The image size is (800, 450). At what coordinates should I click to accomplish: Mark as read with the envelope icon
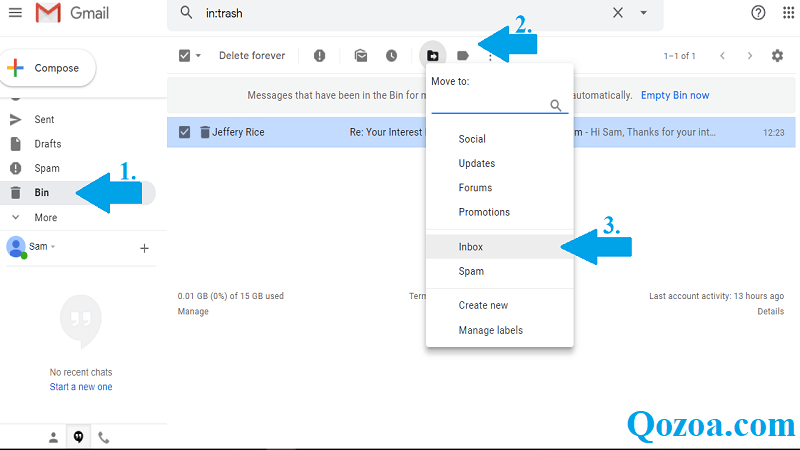click(361, 56)
